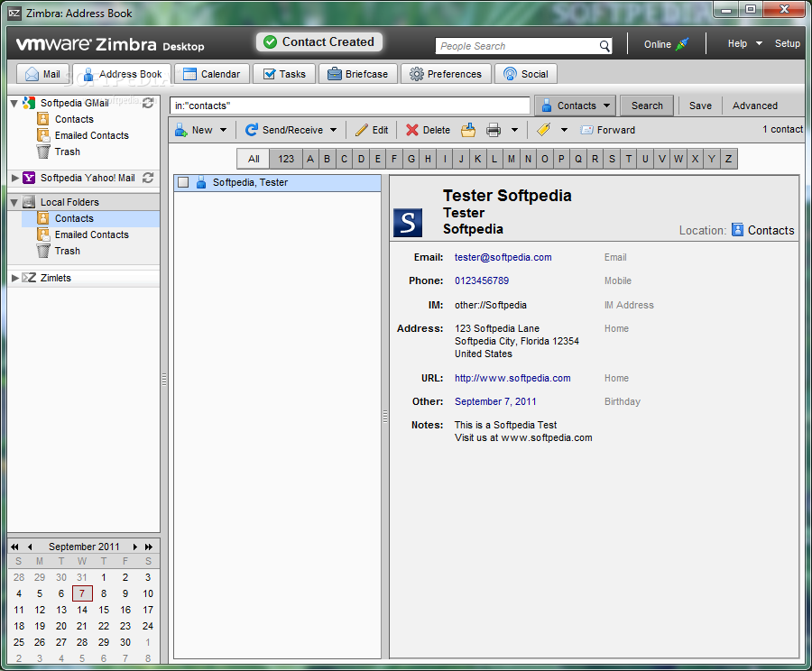
Task: Click the in:"contacts" search query field
Action: (350, 106)
